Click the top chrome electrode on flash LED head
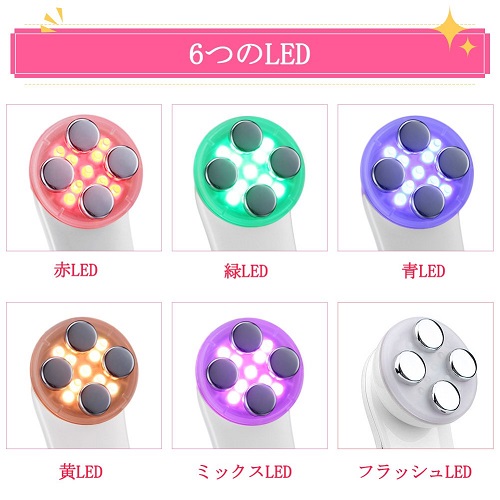The height and width of the screenshot is (500, 500). [x=429, y=334]
